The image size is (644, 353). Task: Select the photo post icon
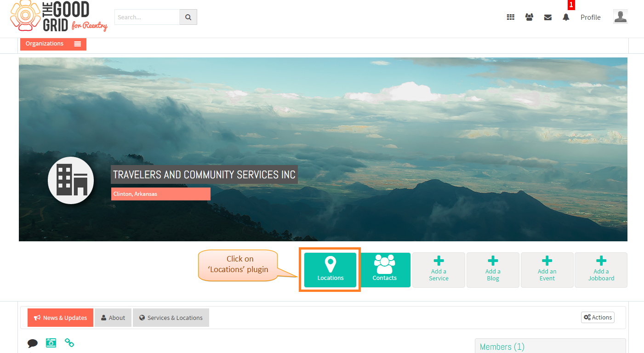pyautogui.click(x=51, y=342)
